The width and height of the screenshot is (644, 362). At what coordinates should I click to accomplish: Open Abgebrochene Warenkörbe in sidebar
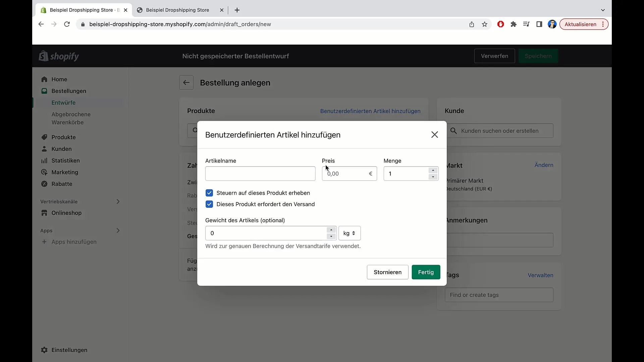(71, 118)
